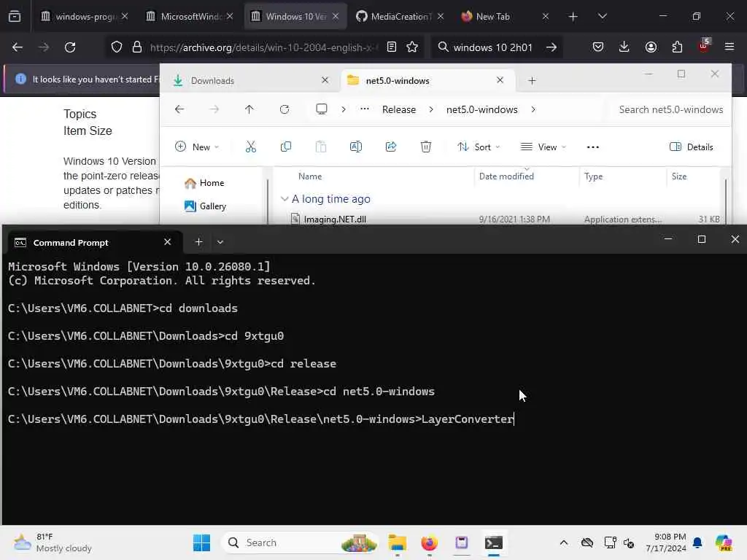Open Firefox Pocket save icon
747x560 pixels.
(598, 47)
